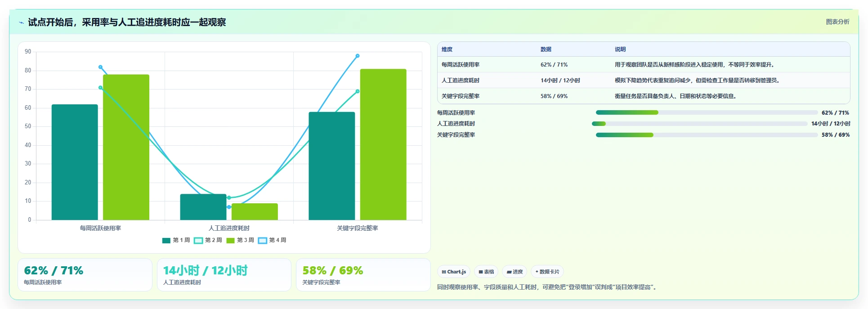The image size is (868, 309).
Task: Click the teal line point near 71 on 每周活跃使用率
Action: pos(100,88)
